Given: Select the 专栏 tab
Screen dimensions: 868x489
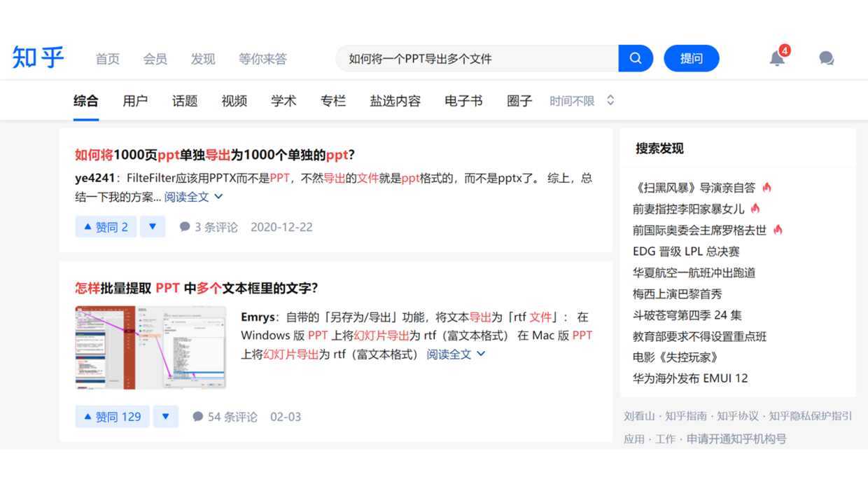Looking at the screenshot, I should coord(333,101).
